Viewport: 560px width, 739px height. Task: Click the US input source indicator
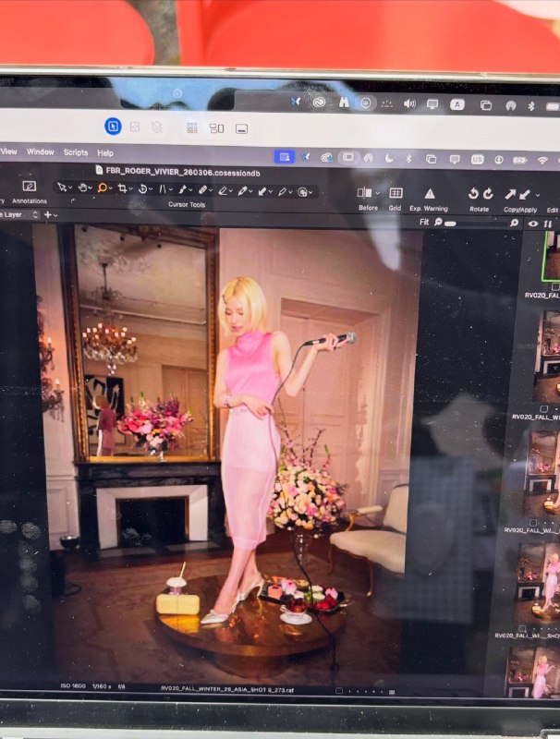click(x=478, y=160)
